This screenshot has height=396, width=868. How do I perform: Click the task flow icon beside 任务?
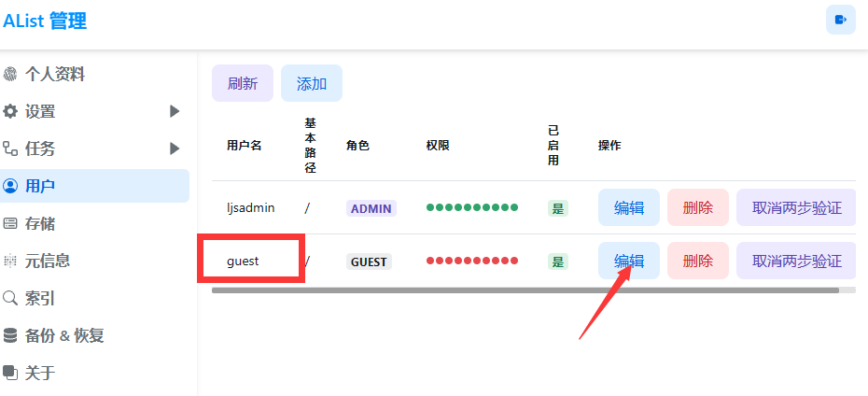click(x=10, y=148)
